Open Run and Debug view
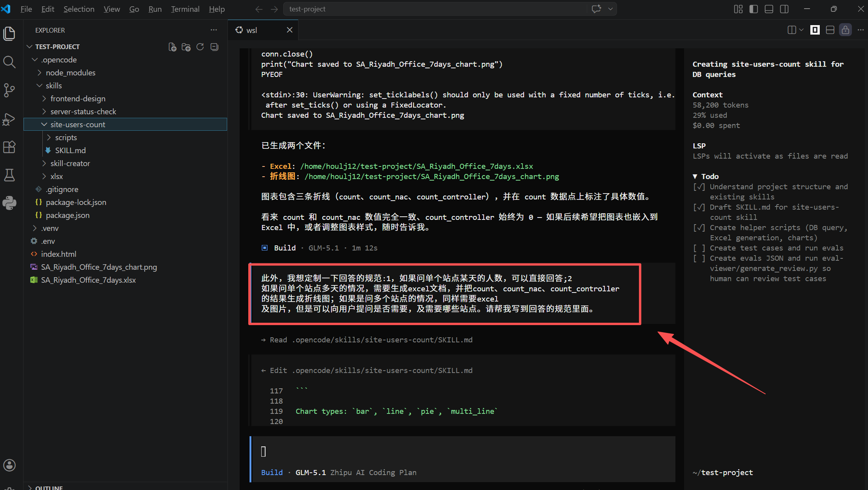Image resolution: width=868 pixels, height=490 pixels. pos(9,119)
